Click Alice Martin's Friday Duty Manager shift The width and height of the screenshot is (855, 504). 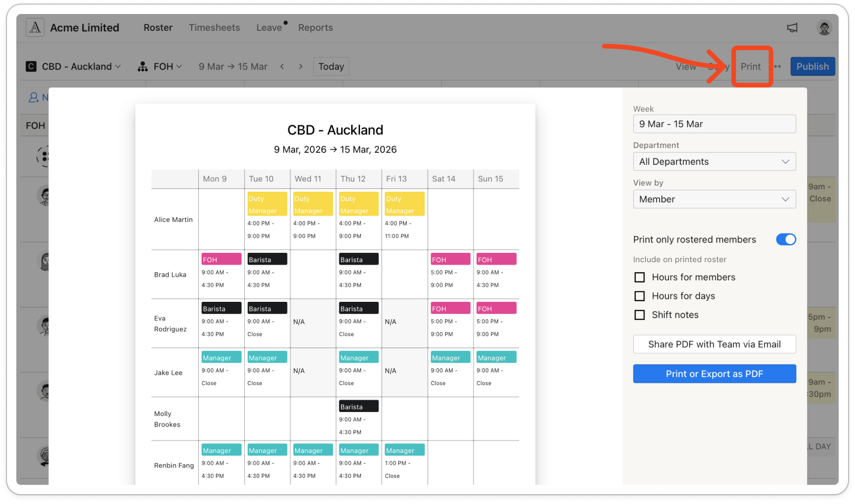click(405, 217)
